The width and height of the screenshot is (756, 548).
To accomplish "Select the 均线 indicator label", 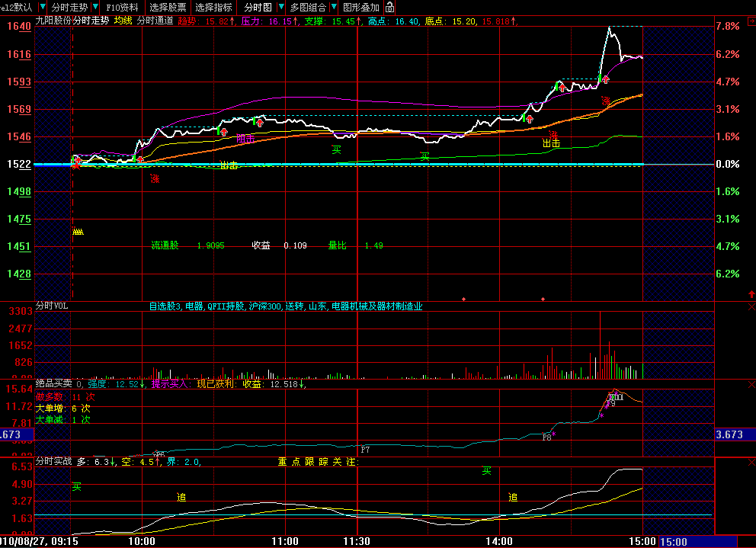I will tap(123, 21).
